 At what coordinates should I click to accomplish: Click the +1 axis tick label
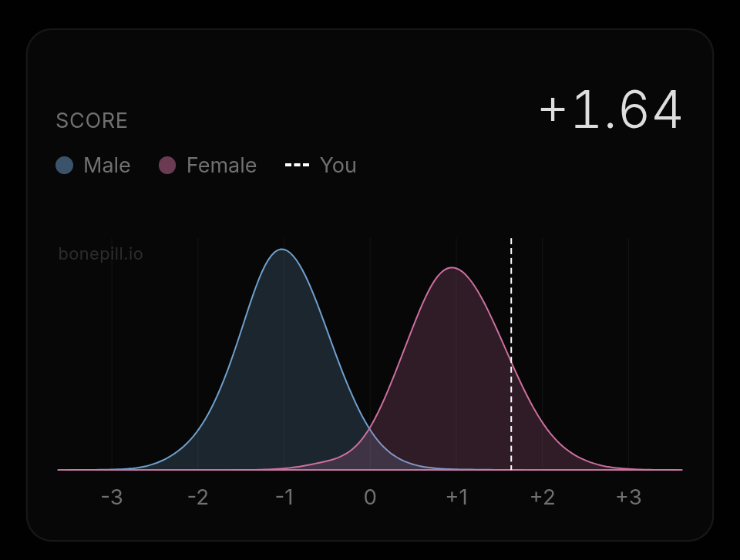[456, 498]
